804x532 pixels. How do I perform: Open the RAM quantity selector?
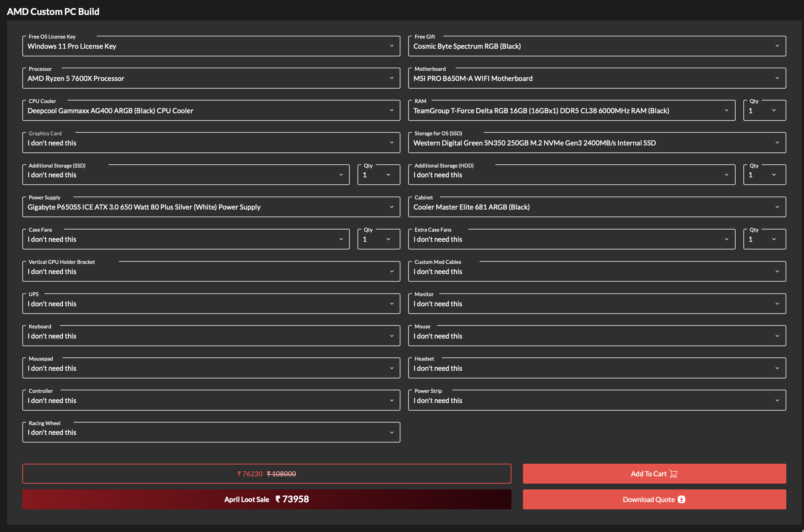click(x=764, y=111)
